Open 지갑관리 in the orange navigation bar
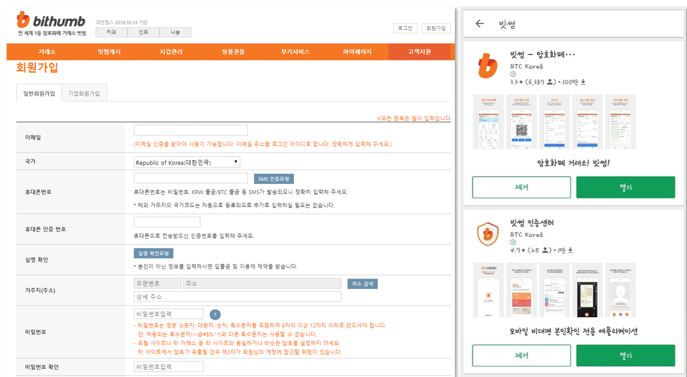 tap(171, 52)
